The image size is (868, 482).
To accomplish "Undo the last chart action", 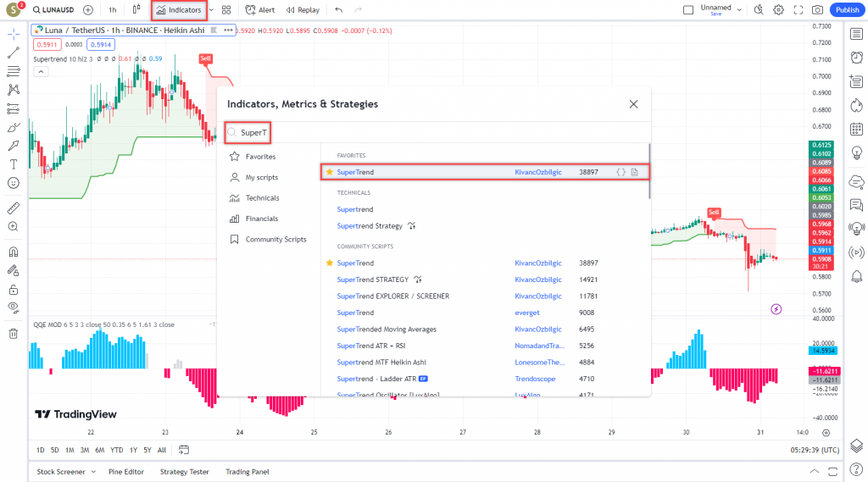I will [339, 10].
